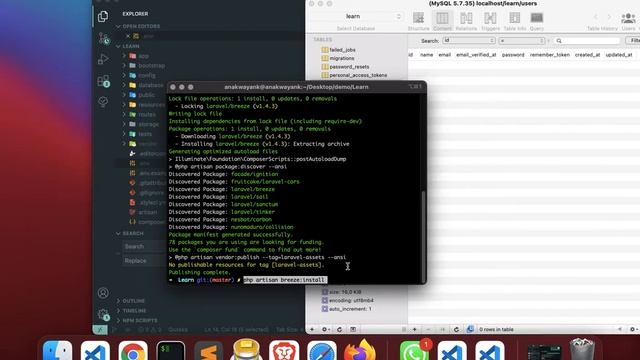Screen dimensions: 640x360
Task: Switch to Relations view in Sequel Pro
Action: pyautogui.click(x=466, y=21)
